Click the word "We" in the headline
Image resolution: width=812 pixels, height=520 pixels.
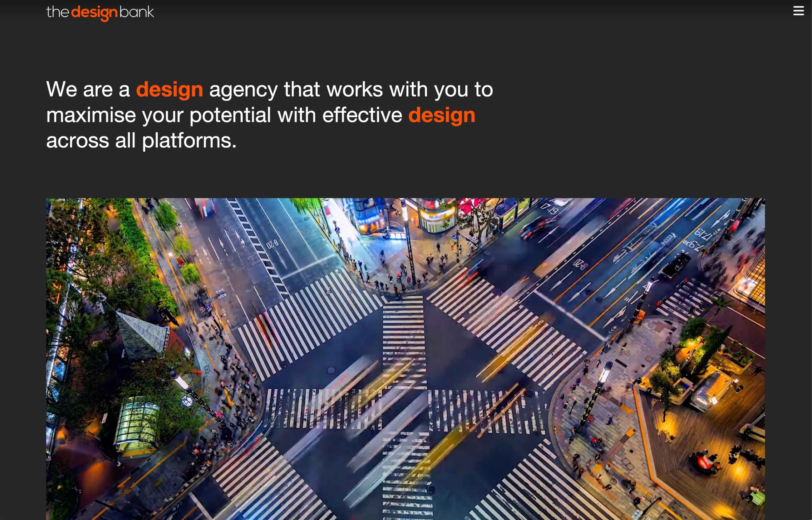point(62,89)
